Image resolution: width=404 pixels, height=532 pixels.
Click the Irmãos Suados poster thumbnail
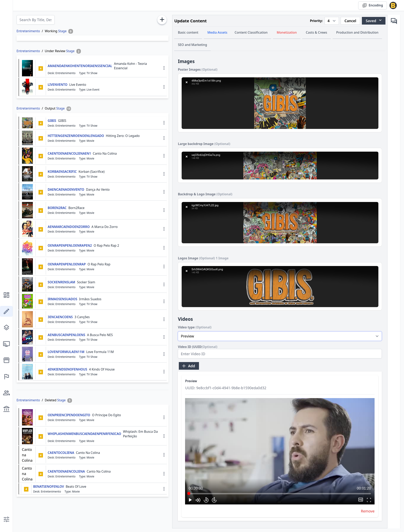point(27,301)
